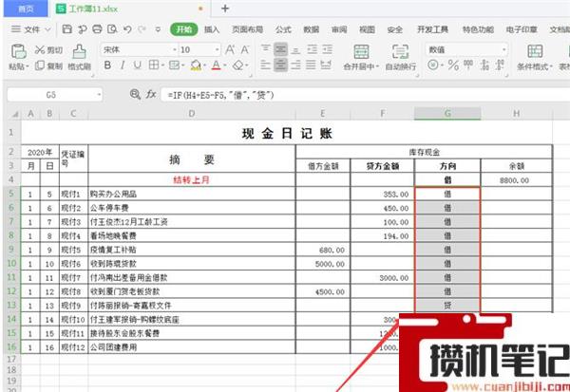Image resolution: width=570 pixels, height=392 pixels.
Task: Apply distributed alignment to cells
Action: coord(326,65)
